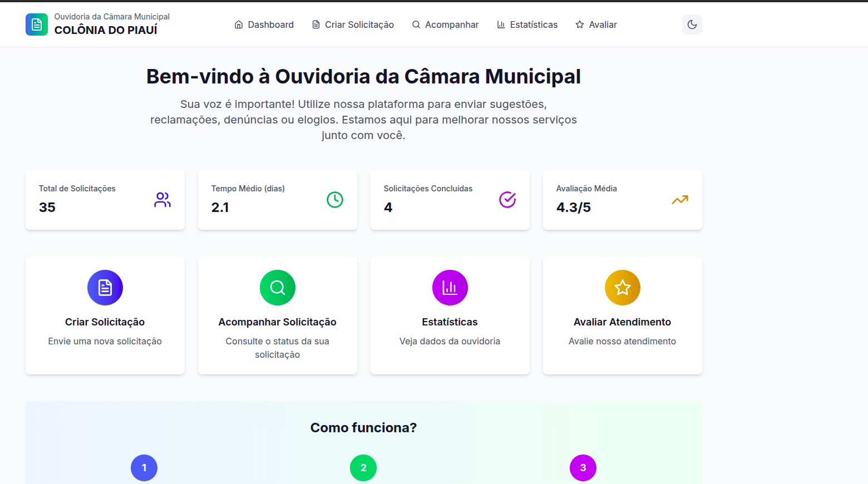This screenshot has height=484, width=868.
Task: Click the 'Envie uma nova solicitação' description
Action: coord(105,341)
